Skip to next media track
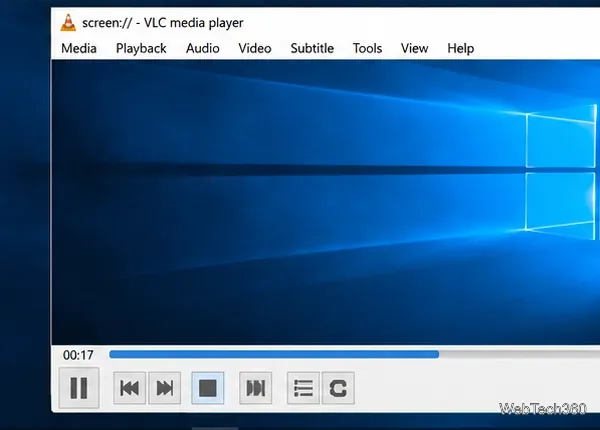Viewport: 600px width, 430px height. tap(165, 388)
